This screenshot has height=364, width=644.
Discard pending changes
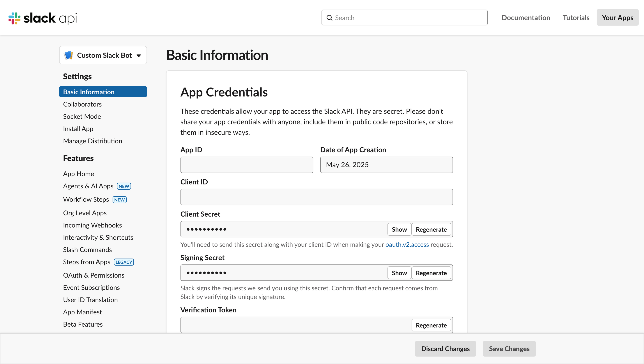[x=445, y=348]
